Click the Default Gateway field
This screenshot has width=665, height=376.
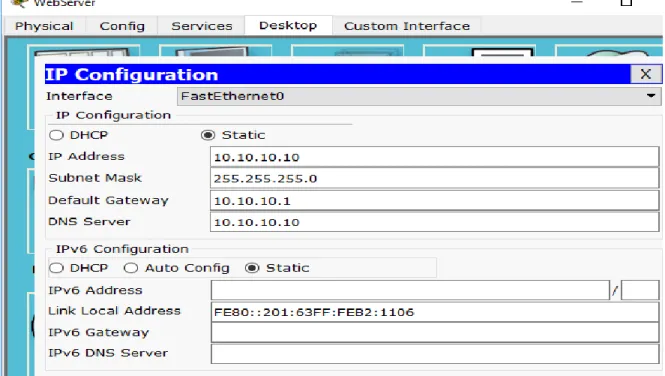(434, 201)
